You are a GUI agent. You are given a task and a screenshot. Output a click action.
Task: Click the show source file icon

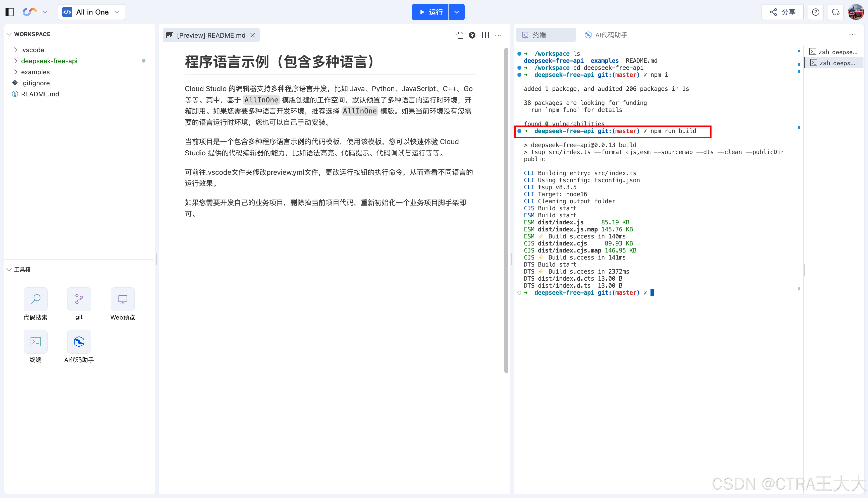[459, 35]
